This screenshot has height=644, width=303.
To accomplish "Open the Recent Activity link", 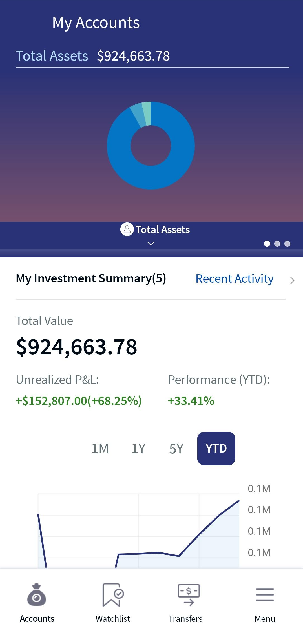I will click(235, 278).
